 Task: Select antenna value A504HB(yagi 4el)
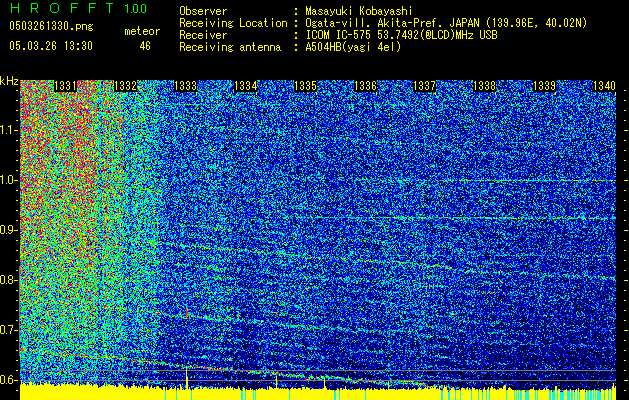353,47
